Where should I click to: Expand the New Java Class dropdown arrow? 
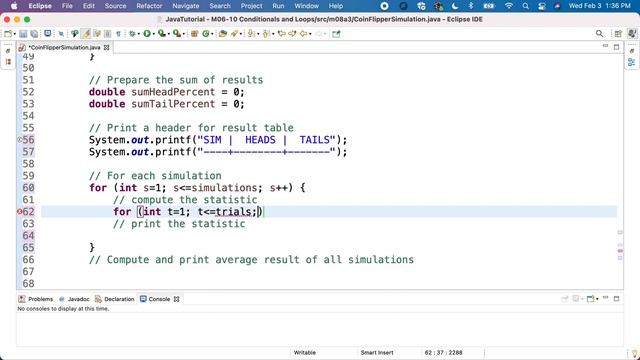pos(212,34)
